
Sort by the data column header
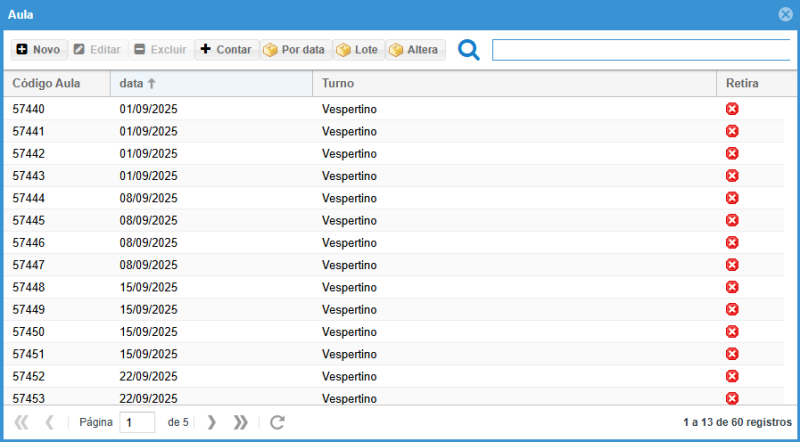click(x=210, y=84)
